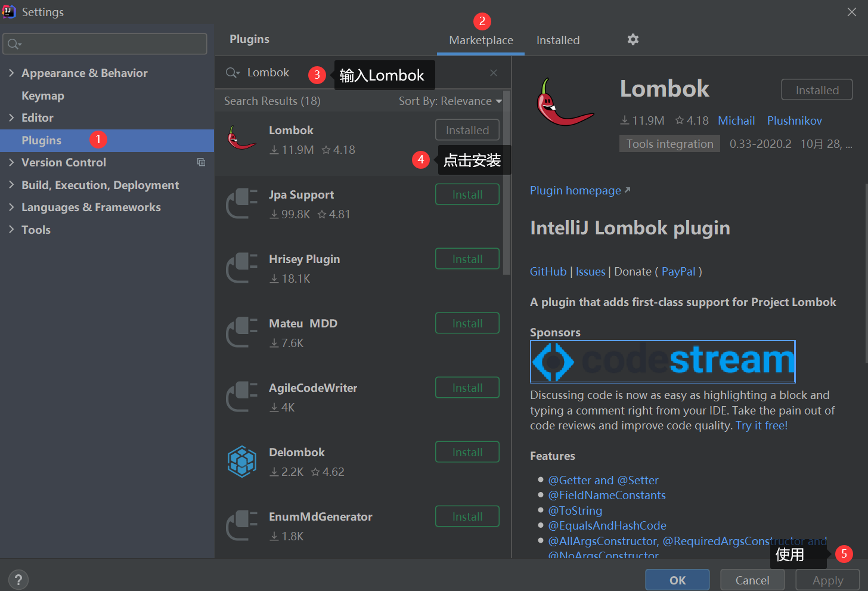Open the Plugin homepage link
The width and height of the screenshot is (868, 591).
575,190
